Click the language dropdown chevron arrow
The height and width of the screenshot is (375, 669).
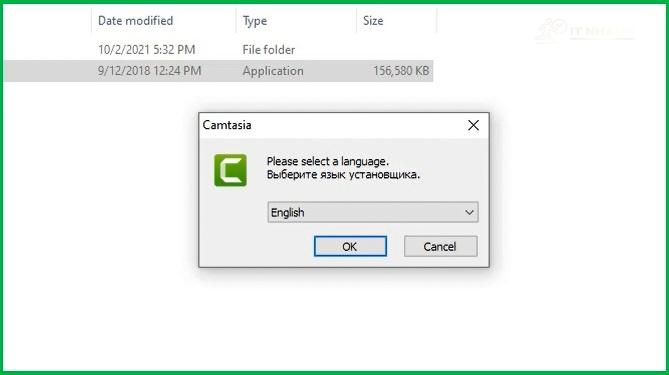click(x=469, y=212)
